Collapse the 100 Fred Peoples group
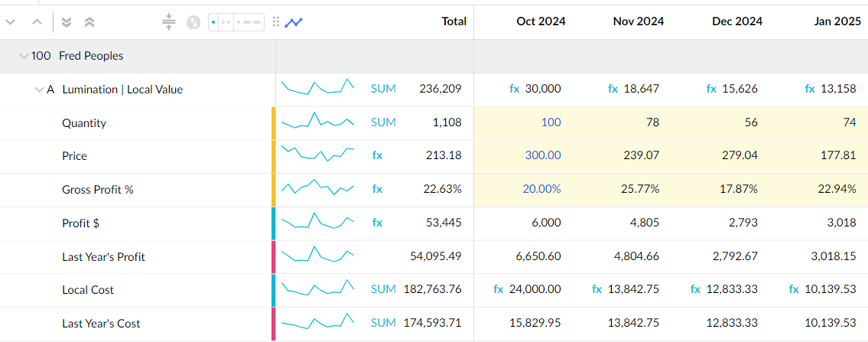Screen dimensions: 868x342 [x=24, y=56]
